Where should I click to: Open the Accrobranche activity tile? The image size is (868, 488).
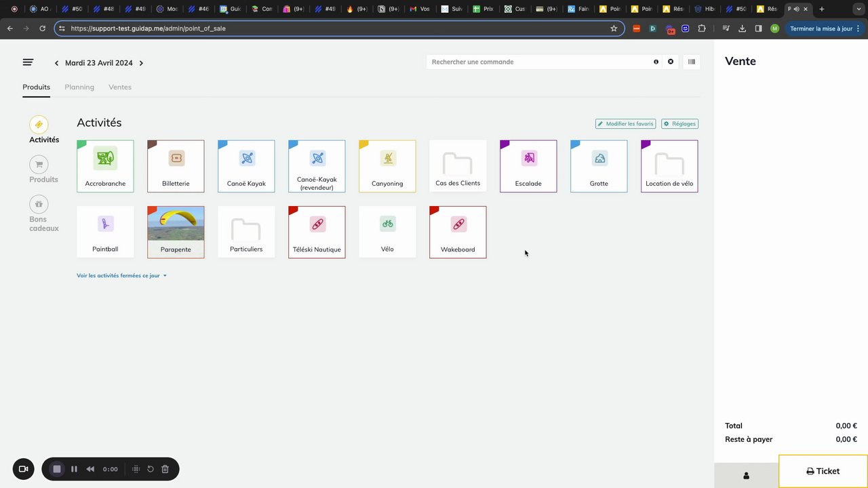[105, 166]
